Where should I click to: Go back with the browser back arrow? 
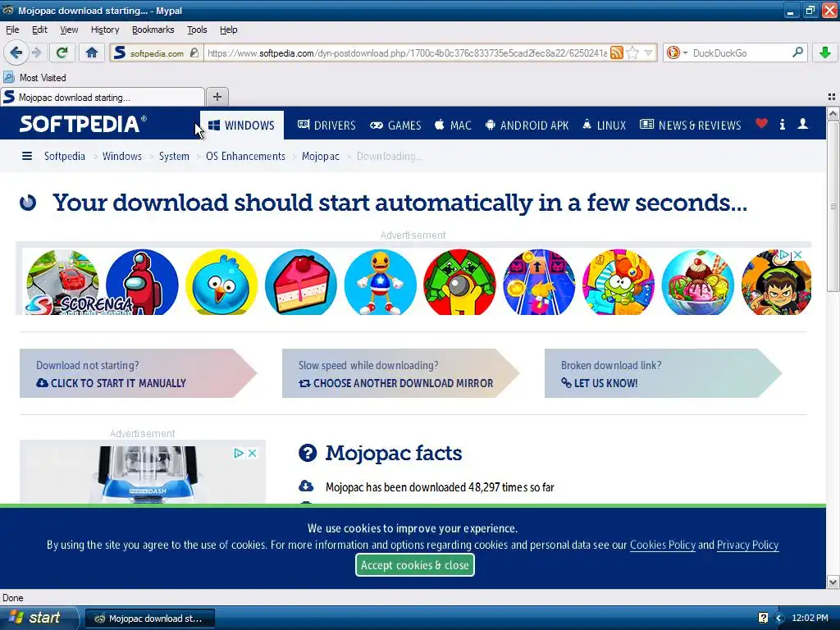(x=16, y=52)
